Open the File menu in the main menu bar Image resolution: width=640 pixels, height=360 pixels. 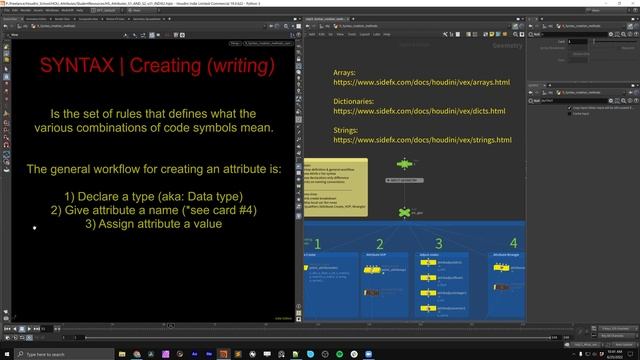click(7, 10)
